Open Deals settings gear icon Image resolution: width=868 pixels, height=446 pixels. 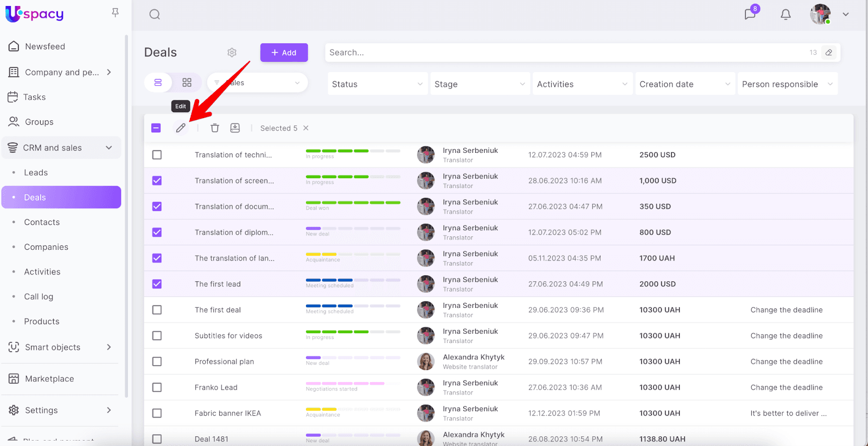[x=232, y=53]
